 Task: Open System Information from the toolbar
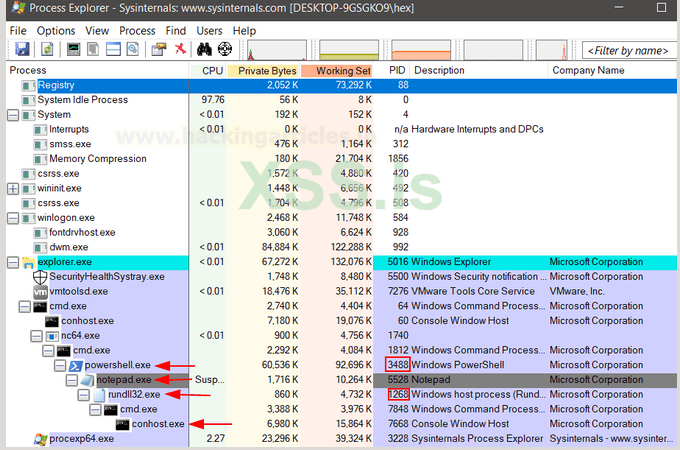pos(73,49)
